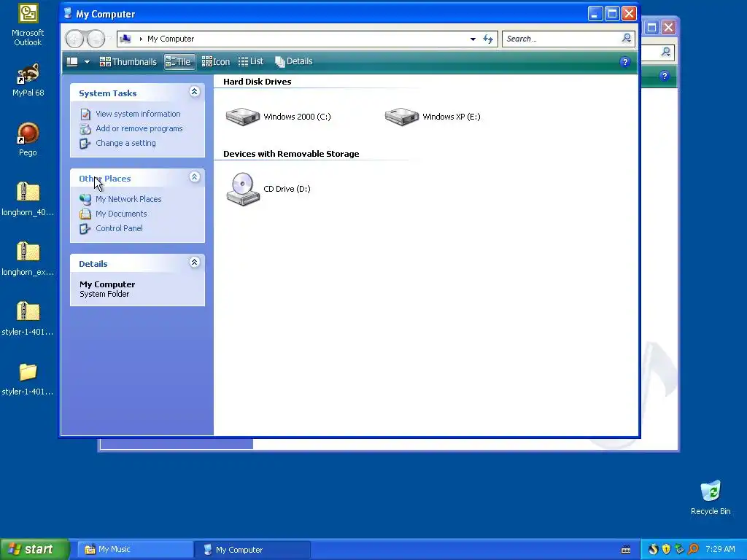Click the Hard Disk Drives group header

258,82
